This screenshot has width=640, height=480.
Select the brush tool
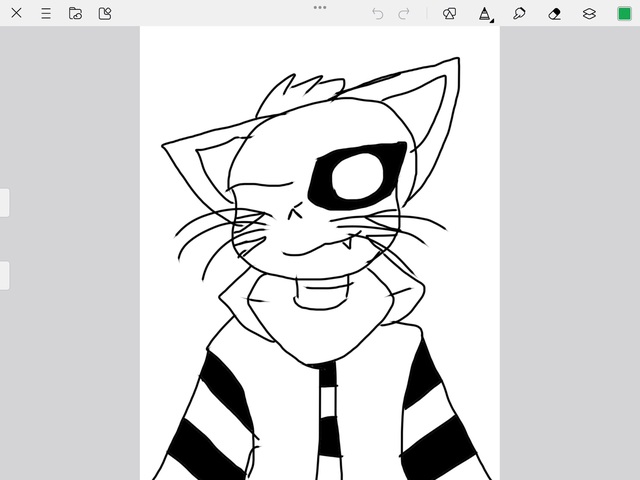520,13
